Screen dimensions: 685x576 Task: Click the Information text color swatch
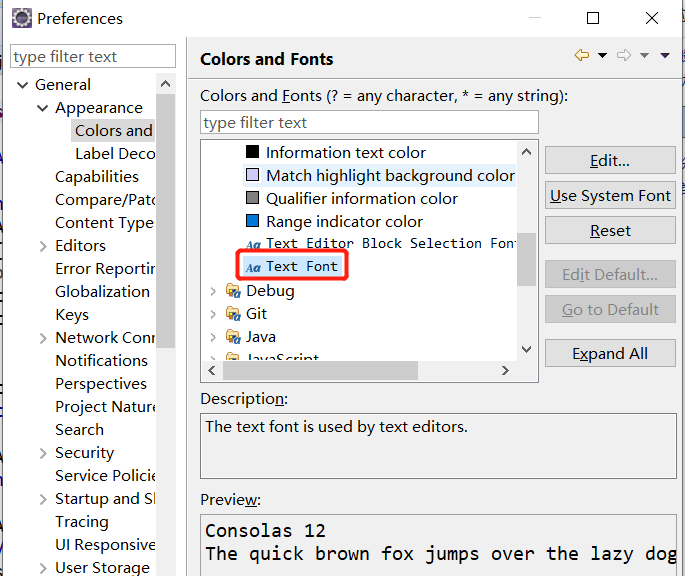coord(252,153)
